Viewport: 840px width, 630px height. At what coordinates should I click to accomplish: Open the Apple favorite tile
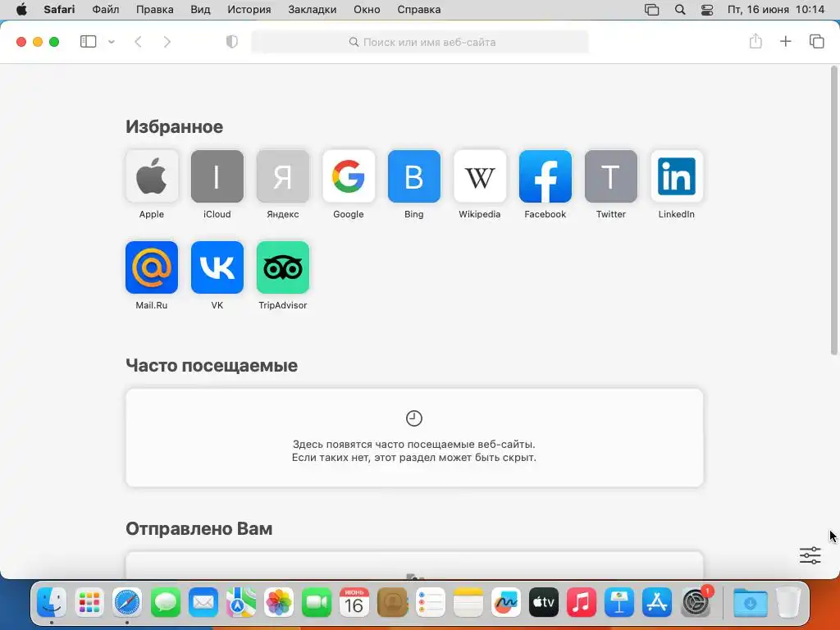click(x=152, y=176)
